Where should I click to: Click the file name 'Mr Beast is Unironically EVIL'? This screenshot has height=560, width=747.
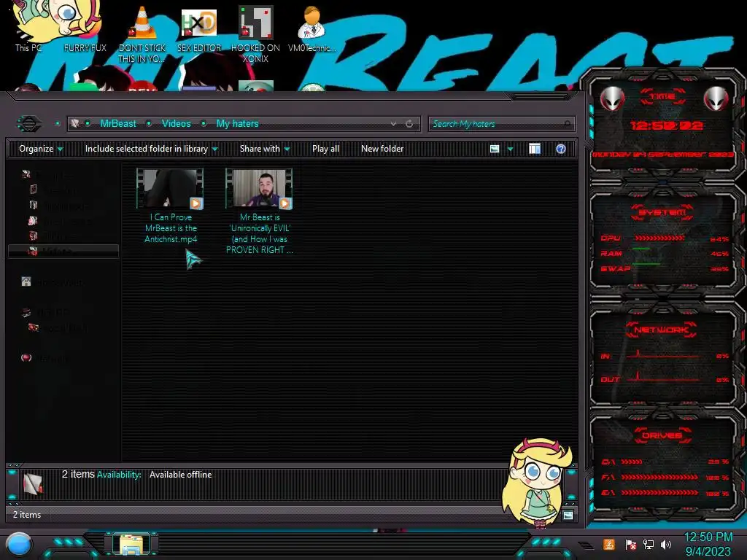(x=259, y=233)
